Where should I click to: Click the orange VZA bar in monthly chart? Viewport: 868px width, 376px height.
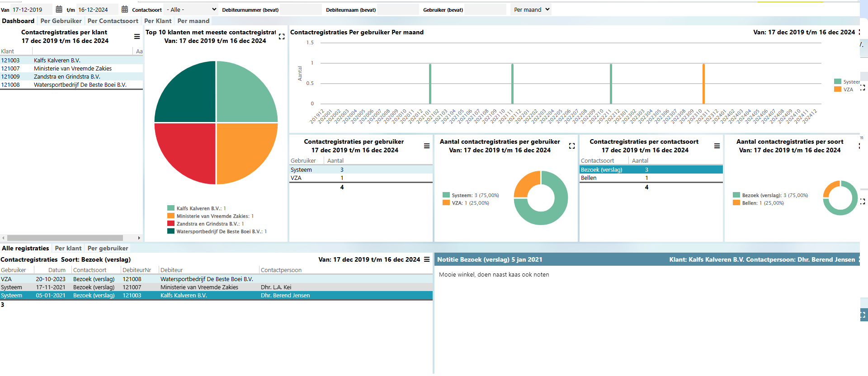[x=703, y=84]
